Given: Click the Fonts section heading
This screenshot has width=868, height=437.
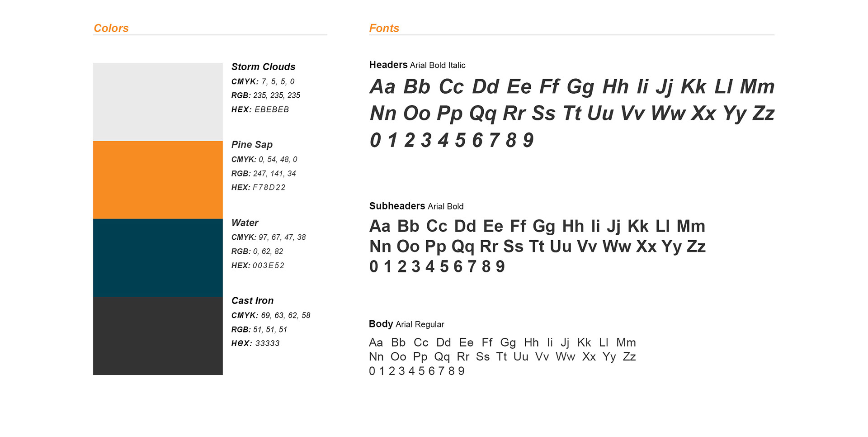Looking at the screenshot, I should (384, 28).
